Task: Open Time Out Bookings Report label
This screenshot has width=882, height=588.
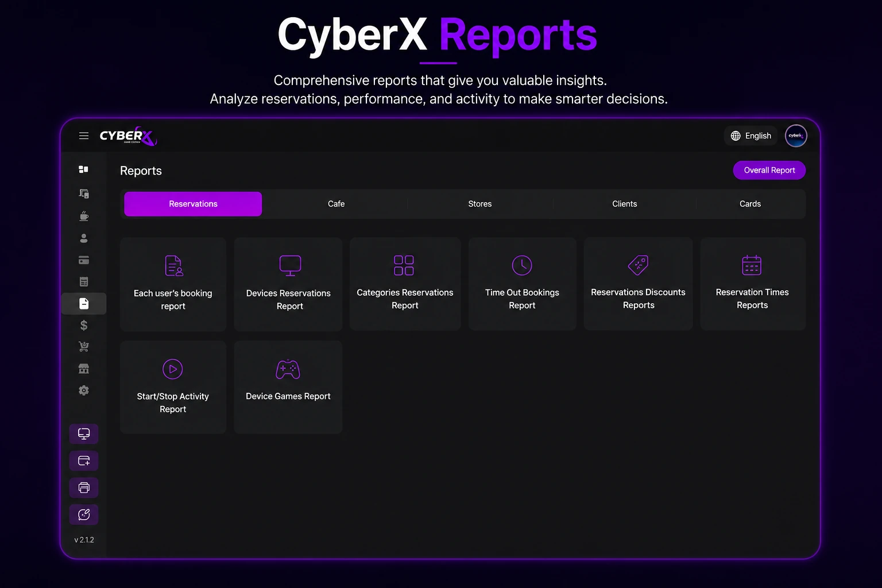Action: (x=522, y=299)
